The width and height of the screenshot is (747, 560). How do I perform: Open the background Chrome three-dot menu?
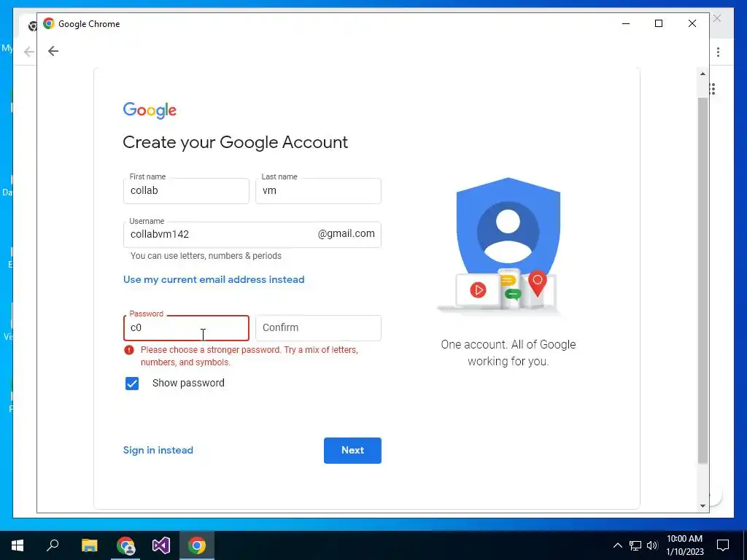pos(718,52)
